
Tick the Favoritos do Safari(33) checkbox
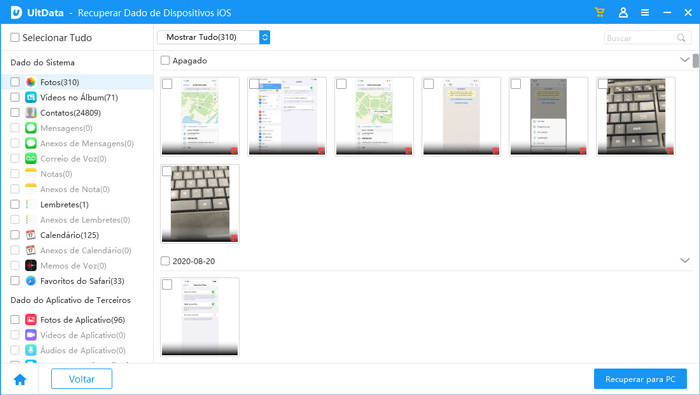[x=15, y=281]
